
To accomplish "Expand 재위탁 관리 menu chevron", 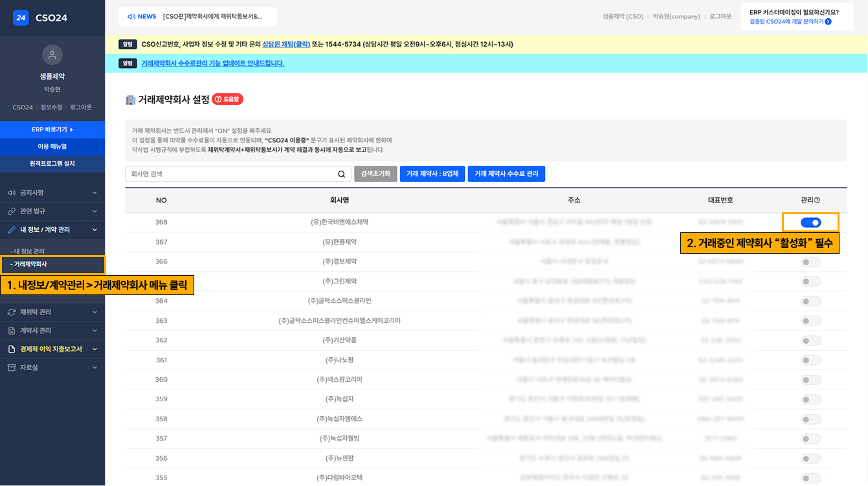I will pyautogui.click(x=95, y=312).
